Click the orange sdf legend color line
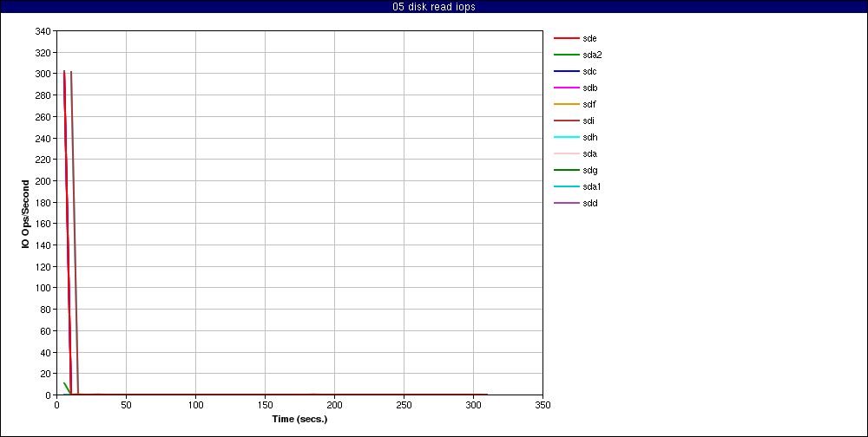Viewport: 868px width, 437px height. pos(566,105)
